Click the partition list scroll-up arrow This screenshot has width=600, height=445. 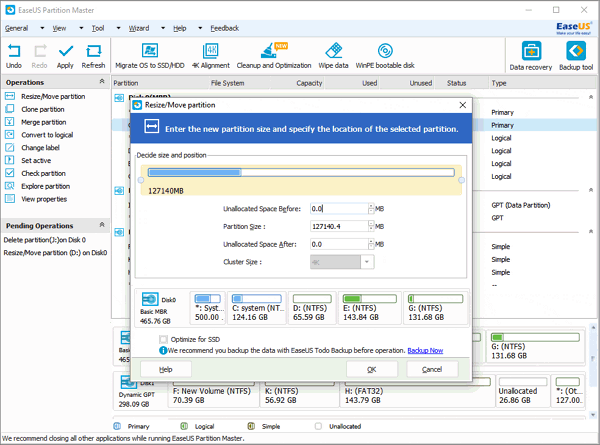[593, 328]
